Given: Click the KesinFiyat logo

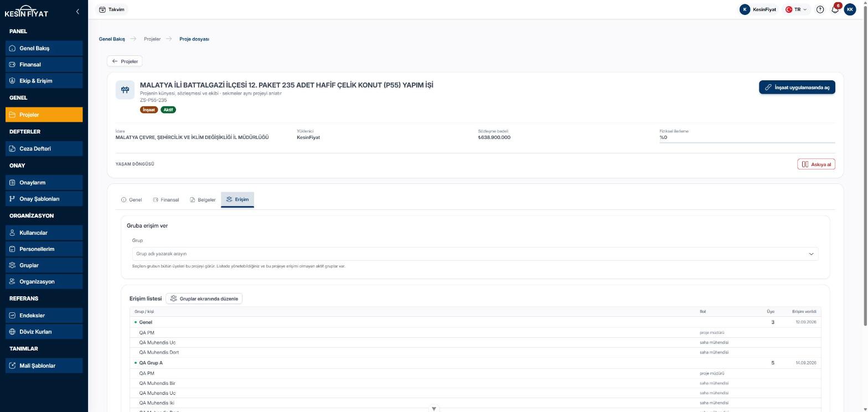Looking at the screenshot, I should pos(26,12).
